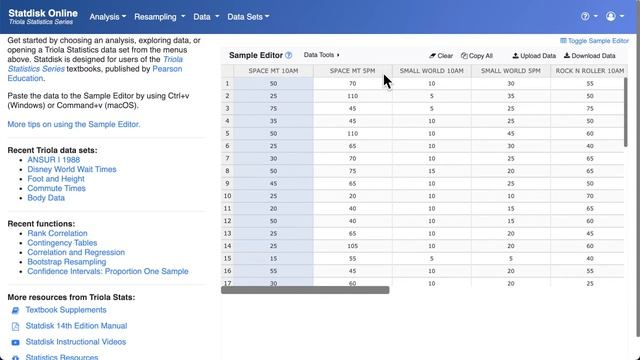Load the ANSUR I 1988 data set

pos(53,160)
